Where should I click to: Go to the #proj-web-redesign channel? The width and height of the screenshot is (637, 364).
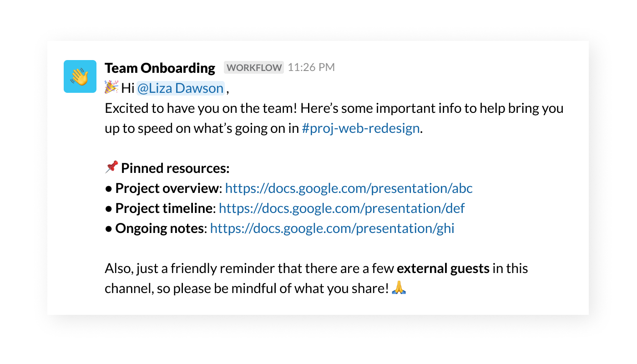pos(360,128)
